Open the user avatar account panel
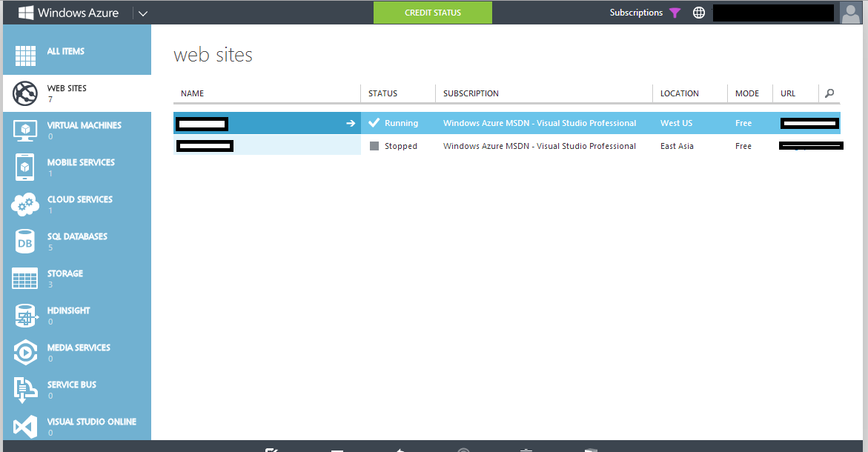The image size is (868, 452). point(851,13)
